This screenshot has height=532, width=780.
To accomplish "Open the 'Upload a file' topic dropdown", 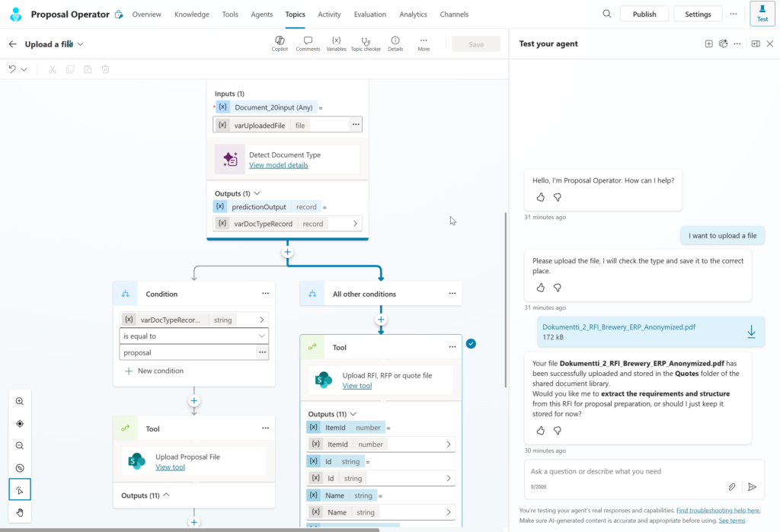I will [x=81, y=44].
